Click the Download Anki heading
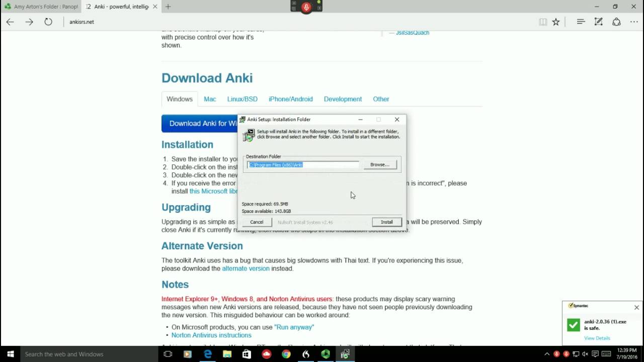Image resolution: width=644 pixels, height=362 pixels. [207, 78]
